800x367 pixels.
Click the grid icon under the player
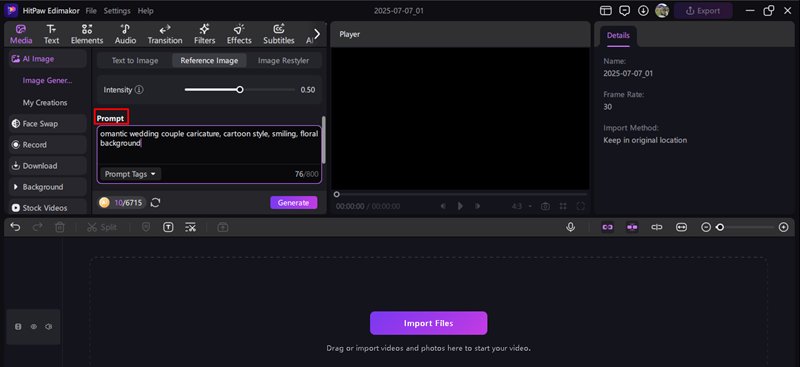coord(563,206)
